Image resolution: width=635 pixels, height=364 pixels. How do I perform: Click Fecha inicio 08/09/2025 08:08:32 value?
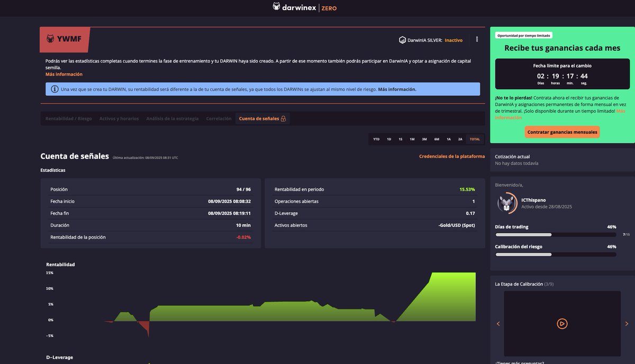click(229, 202)
